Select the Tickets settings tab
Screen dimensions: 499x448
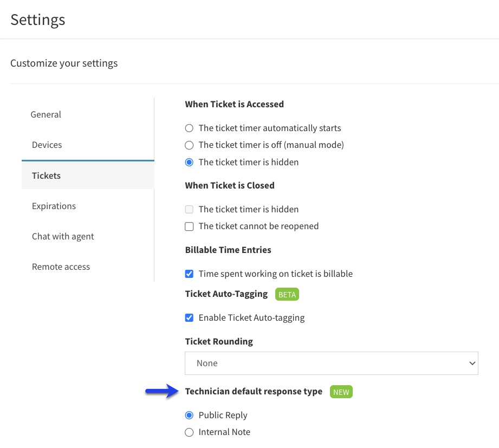[46, 176]
